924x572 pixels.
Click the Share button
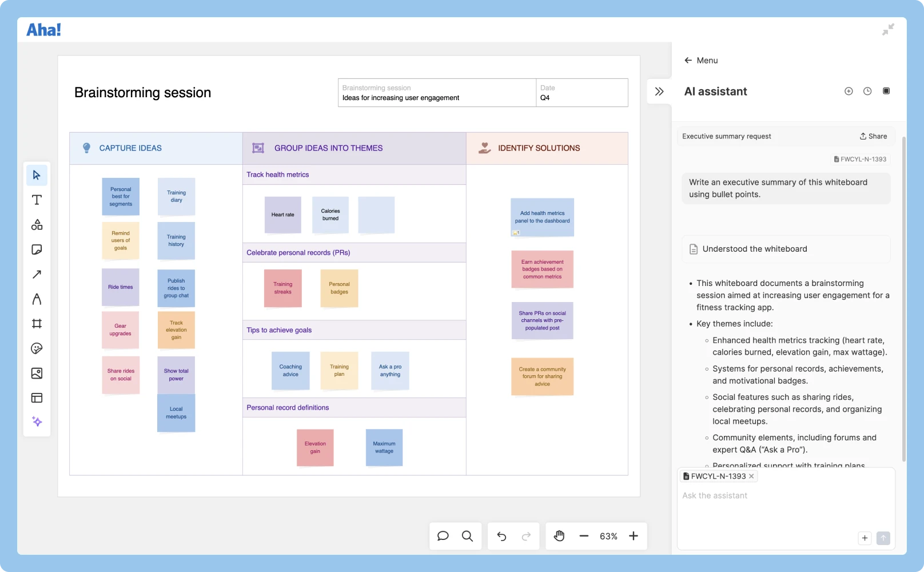pyautogui.click(x=873, y=136)
